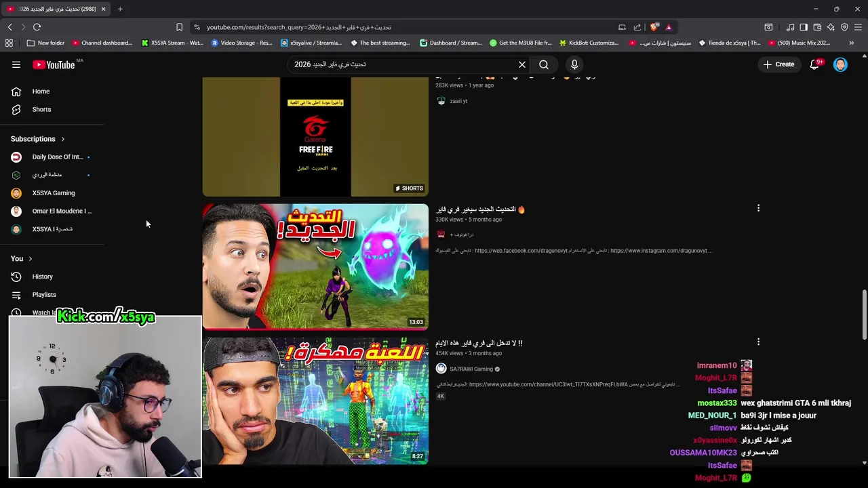Image resolution: width=868 pixels, height=488 pixels.
Task: Go forward with the browser forward arrow
Action: 23,27
